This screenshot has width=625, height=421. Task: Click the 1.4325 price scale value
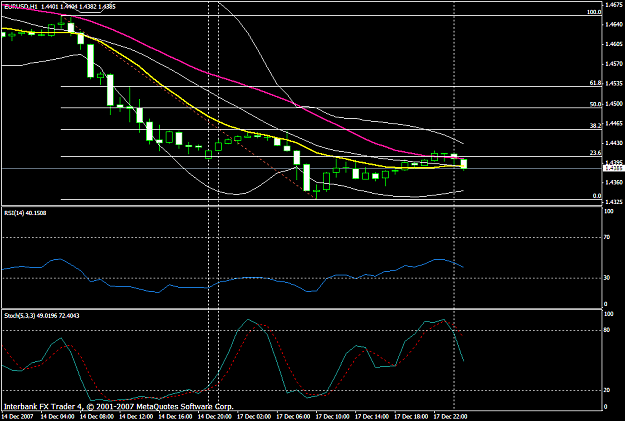614,202
